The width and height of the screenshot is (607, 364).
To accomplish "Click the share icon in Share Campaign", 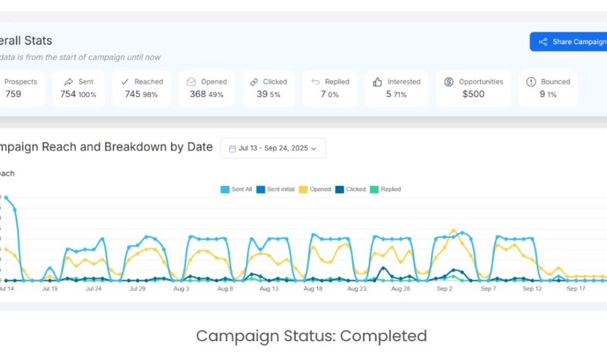I will (x=543, y=42).
